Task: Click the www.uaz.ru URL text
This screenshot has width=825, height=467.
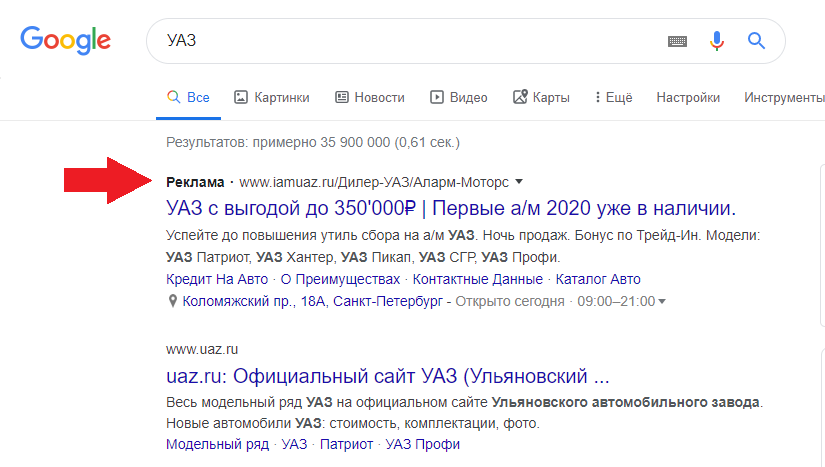Action: [x=202, y=349]
